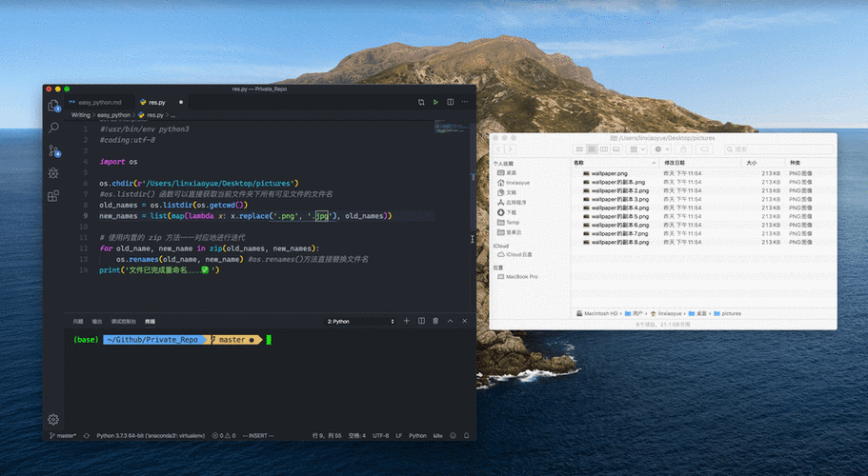
Task: Open Finder share button
Action: click(683, 149)
